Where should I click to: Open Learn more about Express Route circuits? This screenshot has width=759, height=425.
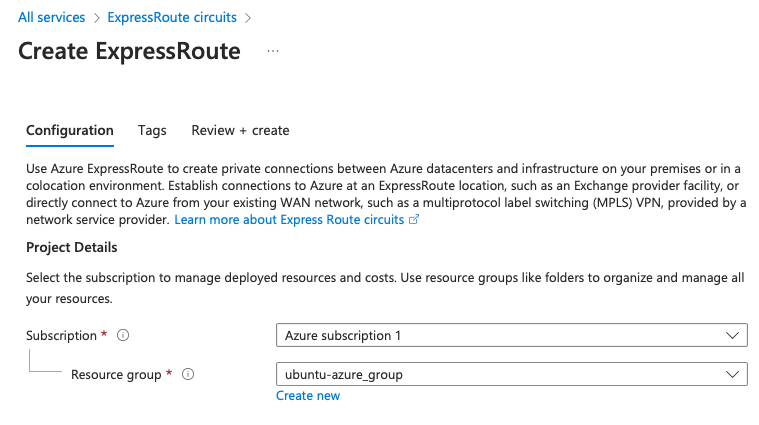click(x=289, y=220)
